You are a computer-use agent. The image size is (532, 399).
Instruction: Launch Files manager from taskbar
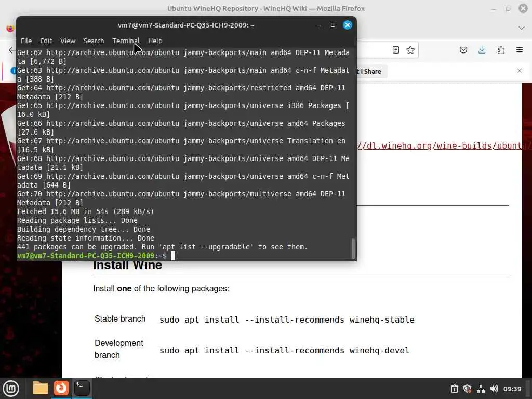[40, 388]
